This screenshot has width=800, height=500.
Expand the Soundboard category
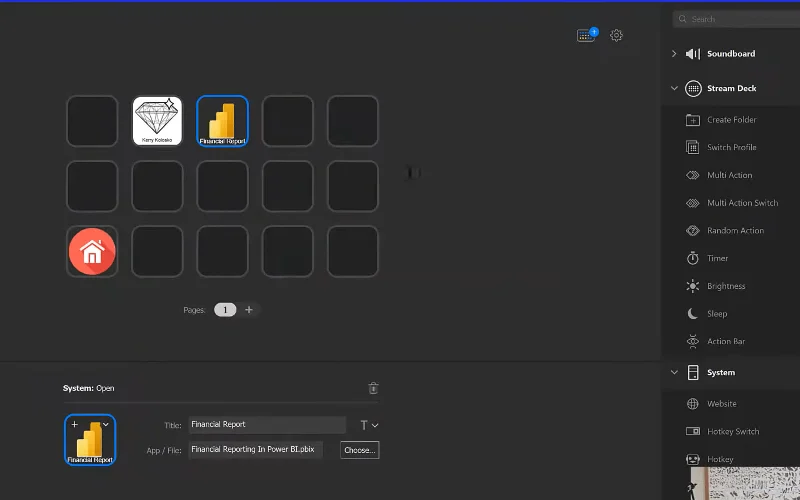pyautogui.click(x=674, y=54)
